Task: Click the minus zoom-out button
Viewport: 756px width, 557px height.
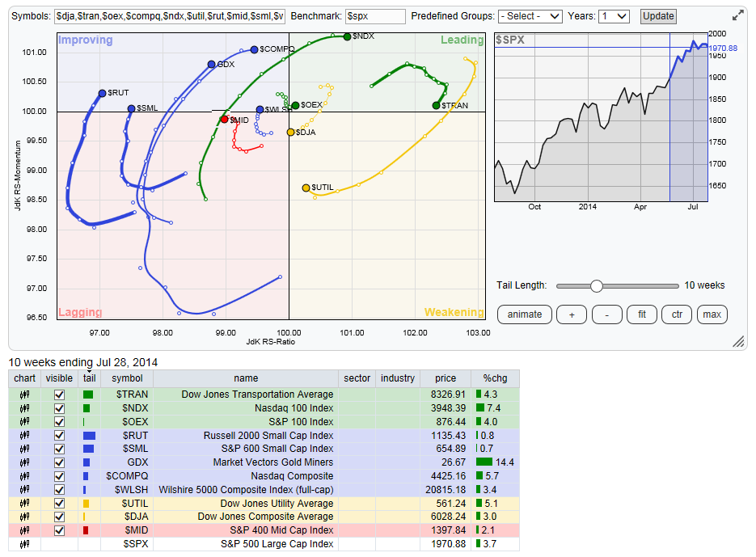Action: (607, 314)
